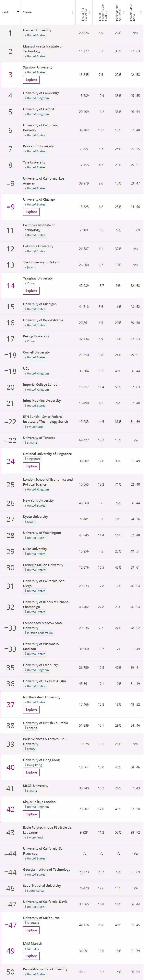The height and width of the screenshot is (980, 144).
Task: Open University of Melbourne link
Action: 41,918
